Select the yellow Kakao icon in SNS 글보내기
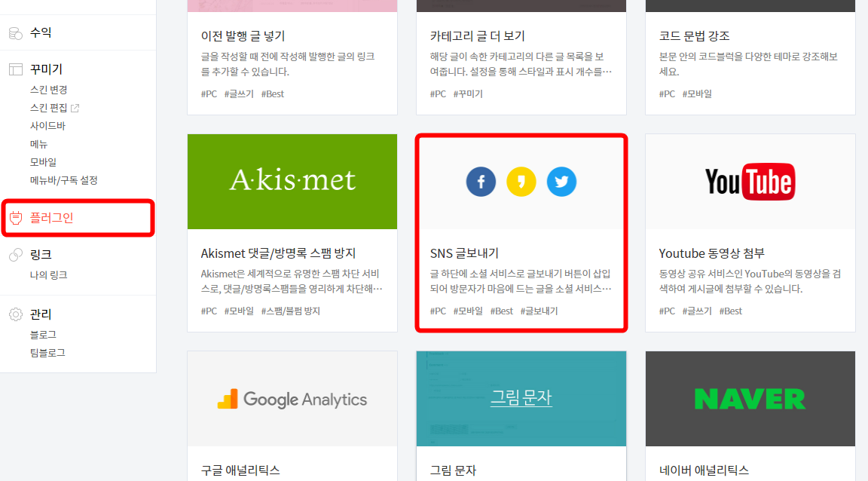This screenshot has height=481, width=868. coord(521,181)
